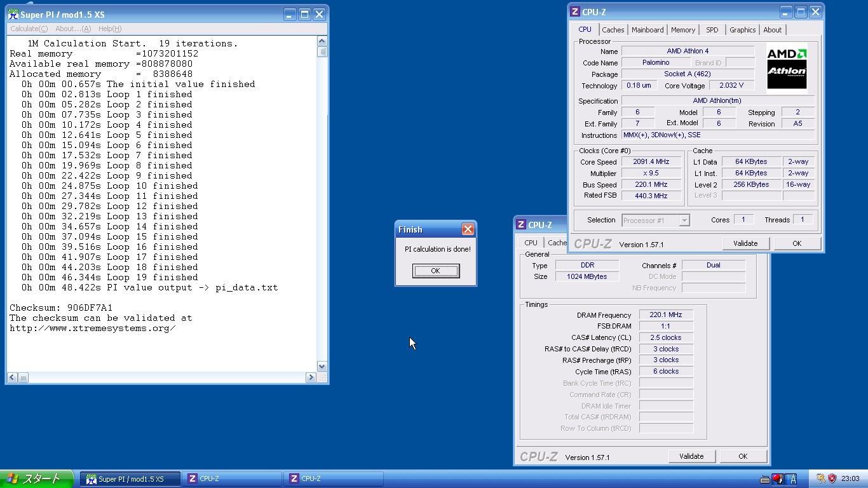Click the AMD Athlon processor logo
The image size is (868, 488).
787,69
